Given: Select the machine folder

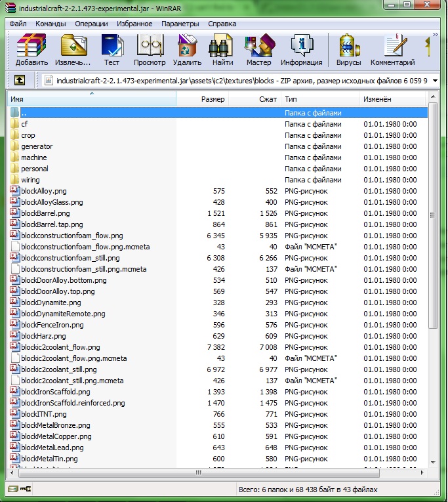Looking at the screenshot, I should point(33,157).
